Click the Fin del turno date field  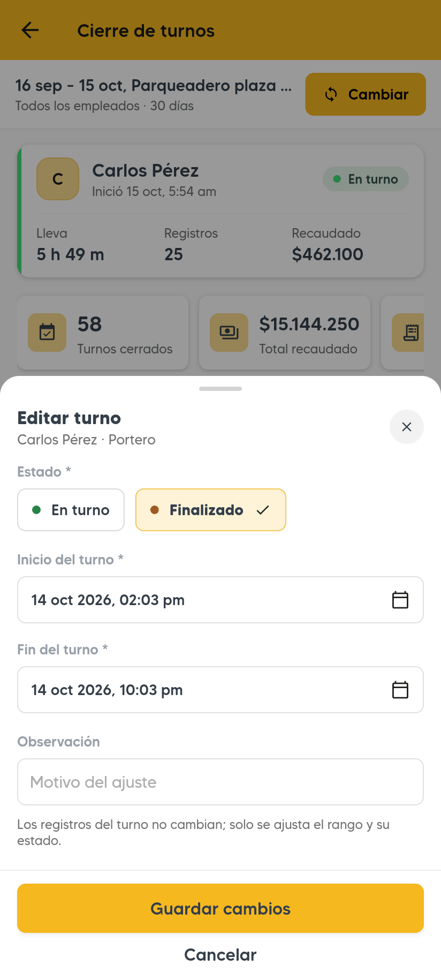click(221, 690)
